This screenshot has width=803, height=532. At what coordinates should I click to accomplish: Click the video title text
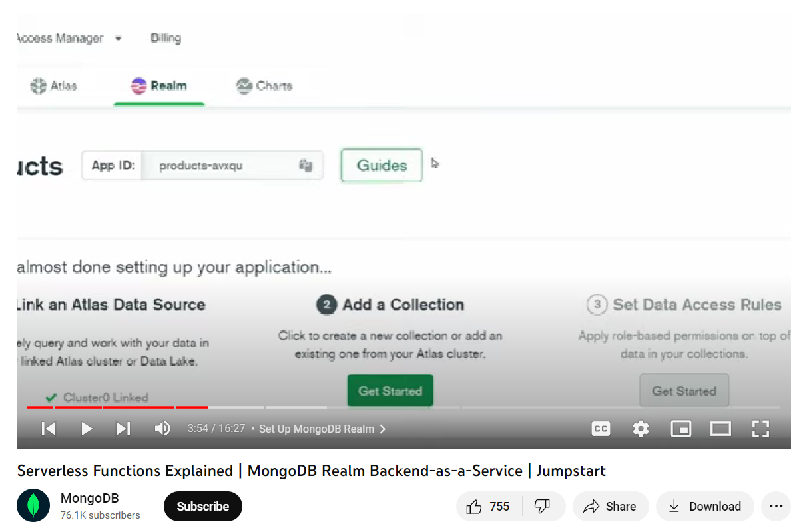coord(311,471)
